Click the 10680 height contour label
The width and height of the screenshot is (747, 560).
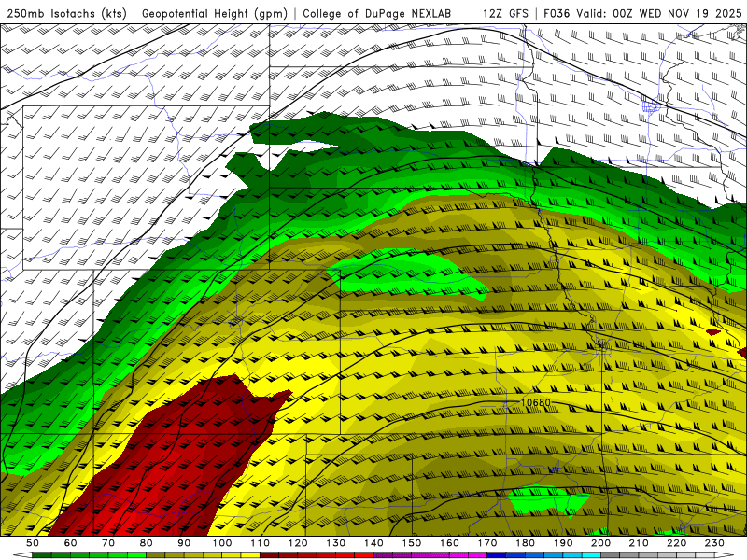(x=535, y=403)
